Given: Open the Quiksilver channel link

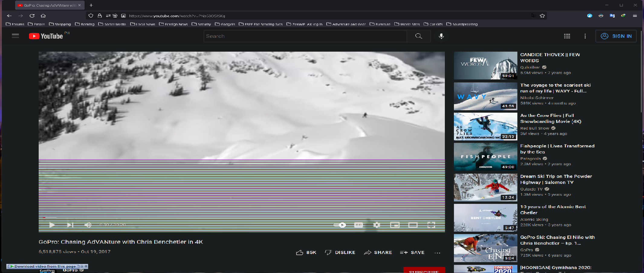Looking at the screenshot, I should (x=530, y=67).
